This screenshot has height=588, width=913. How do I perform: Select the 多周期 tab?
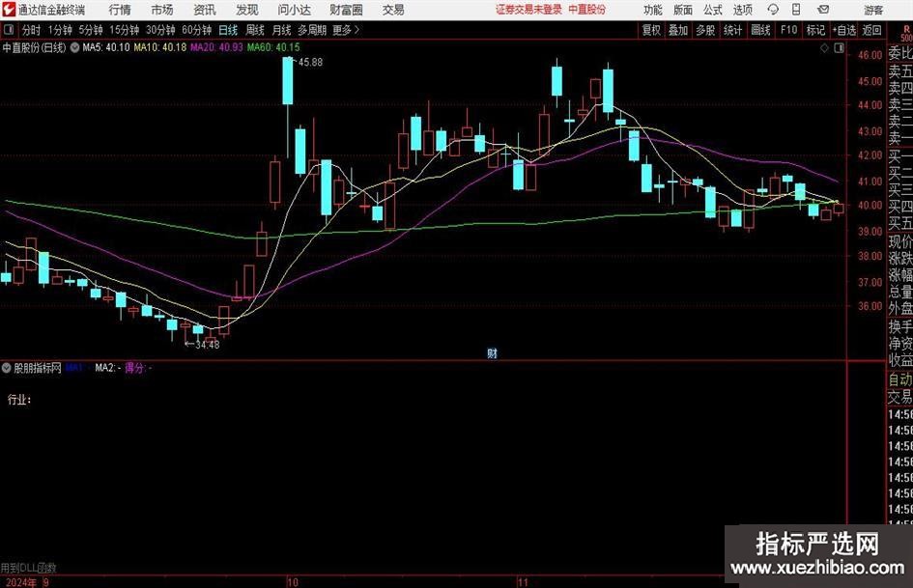click(x=312, y=30)
